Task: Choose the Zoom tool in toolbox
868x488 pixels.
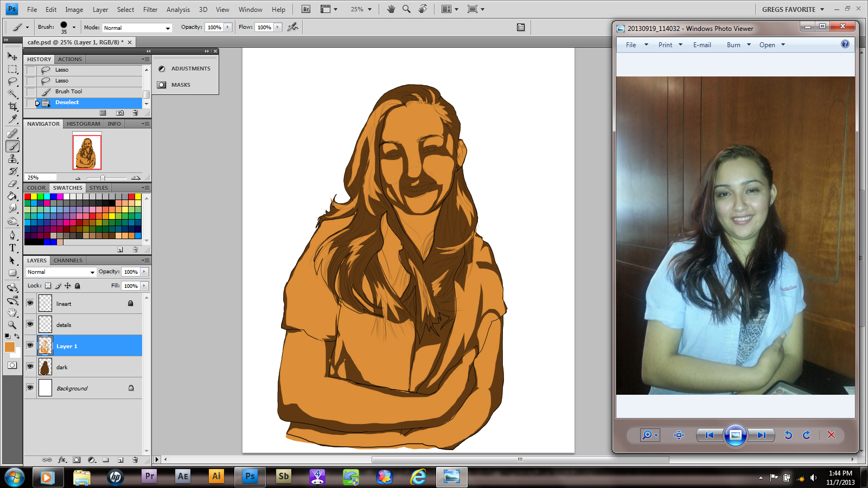Action: (12, 325)
